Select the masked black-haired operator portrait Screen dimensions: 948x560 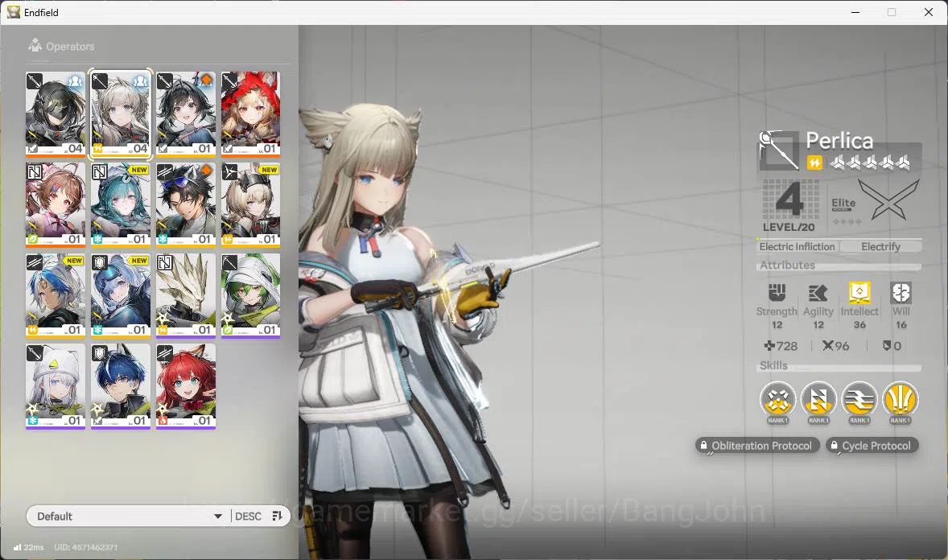click(55, 113)
